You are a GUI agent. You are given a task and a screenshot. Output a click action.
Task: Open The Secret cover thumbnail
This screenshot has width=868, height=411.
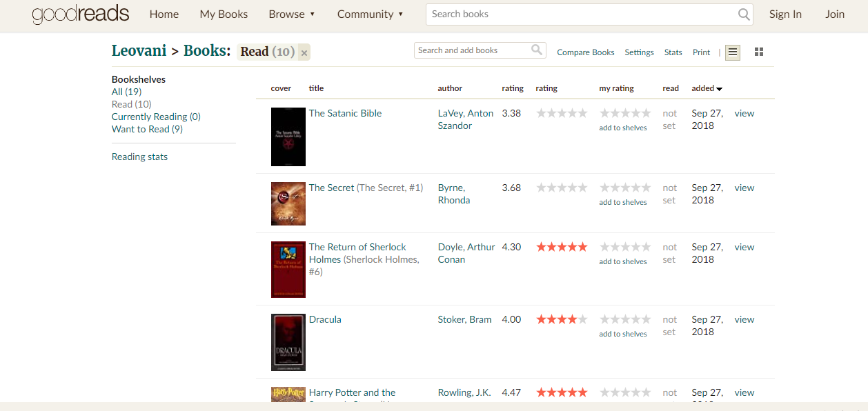pyautogui.click(x=288, y=203)
